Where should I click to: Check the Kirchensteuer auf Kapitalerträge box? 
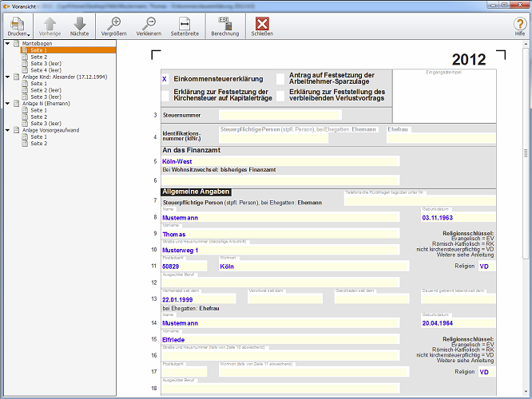point(165,94)
